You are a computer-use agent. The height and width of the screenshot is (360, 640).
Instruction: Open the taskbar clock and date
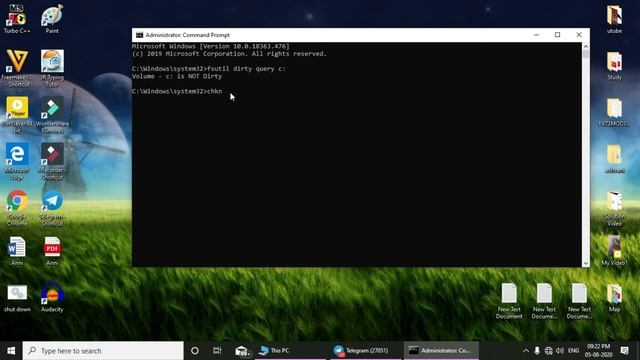coord(598,351)
